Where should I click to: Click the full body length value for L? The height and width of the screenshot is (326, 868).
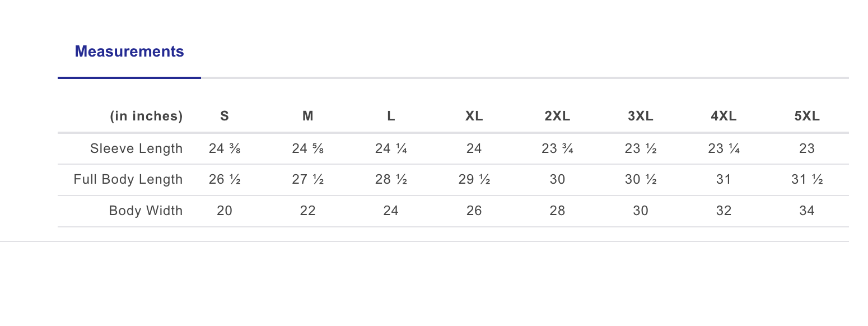[391, 180]
